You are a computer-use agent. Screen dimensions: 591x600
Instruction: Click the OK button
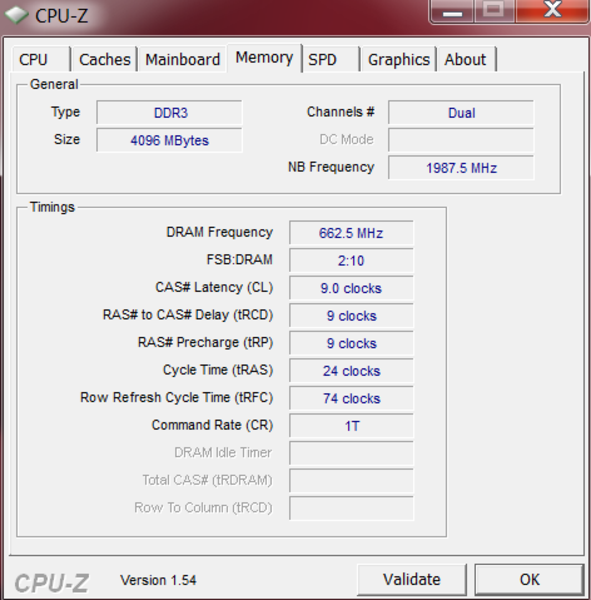click(x=529, y=579)
